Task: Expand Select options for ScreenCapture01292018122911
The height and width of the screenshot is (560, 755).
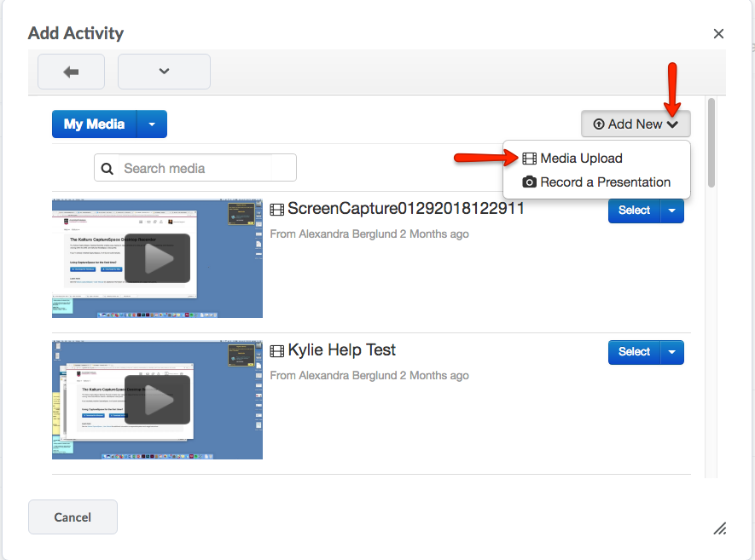Action: (x=672, y=211)
